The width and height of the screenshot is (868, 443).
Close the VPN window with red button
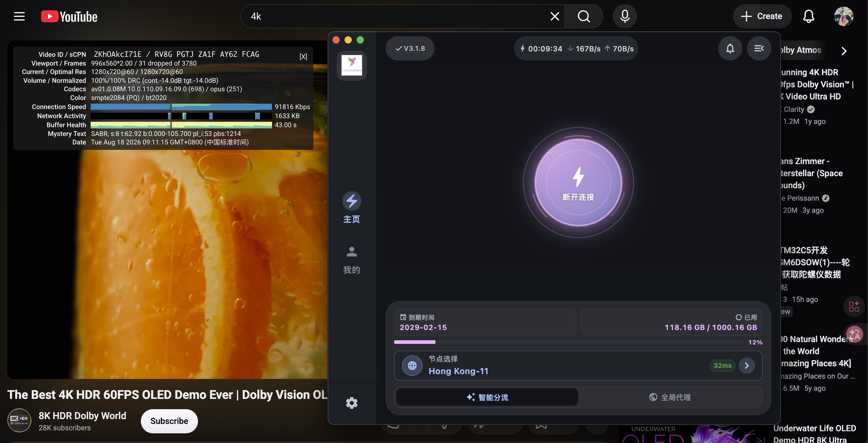pyautogui.click(x=336, y=40)
